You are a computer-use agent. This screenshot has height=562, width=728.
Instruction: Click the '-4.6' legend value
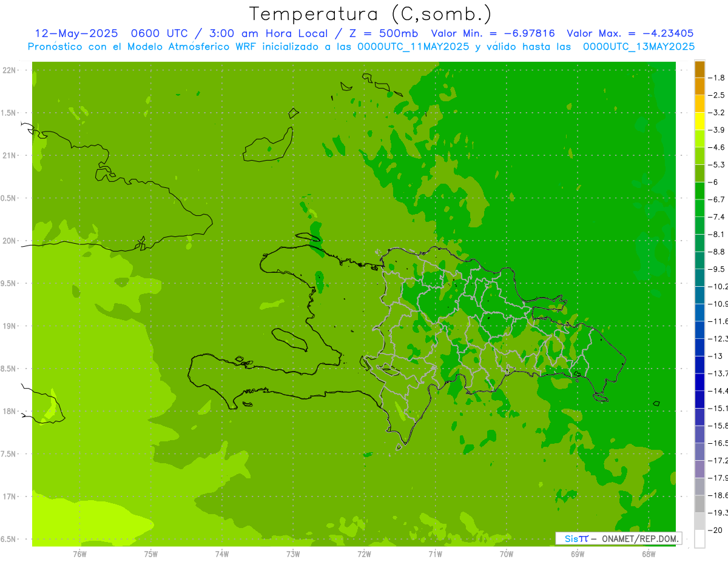pos(716,147)
